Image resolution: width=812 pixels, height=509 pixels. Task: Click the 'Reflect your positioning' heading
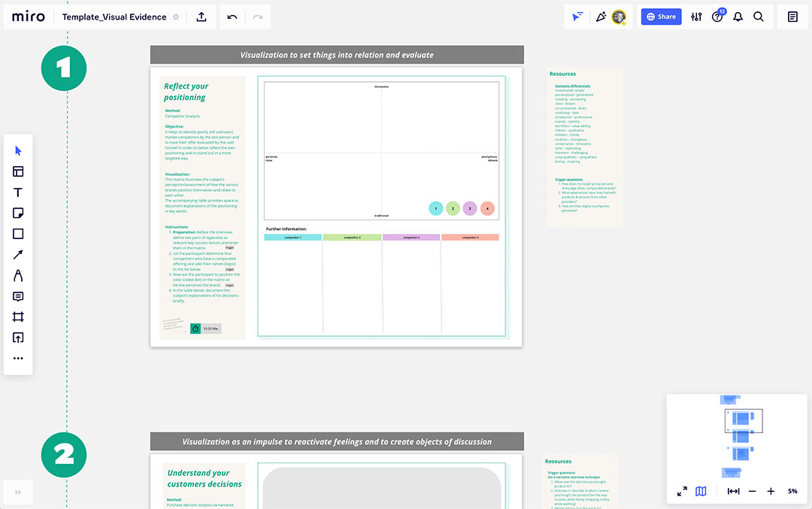pyautogui.click(x=186, y=92)
